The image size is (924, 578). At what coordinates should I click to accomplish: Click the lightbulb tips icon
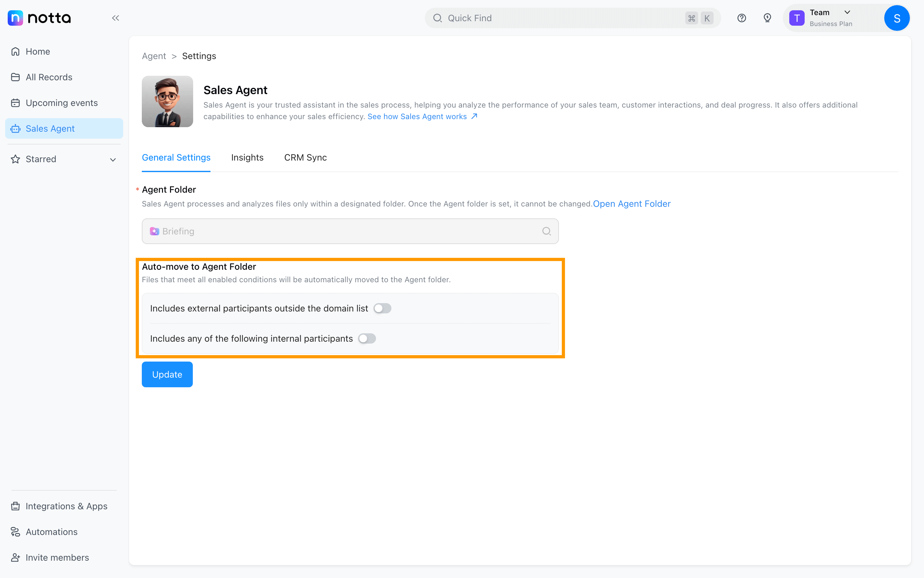[767, 18]
